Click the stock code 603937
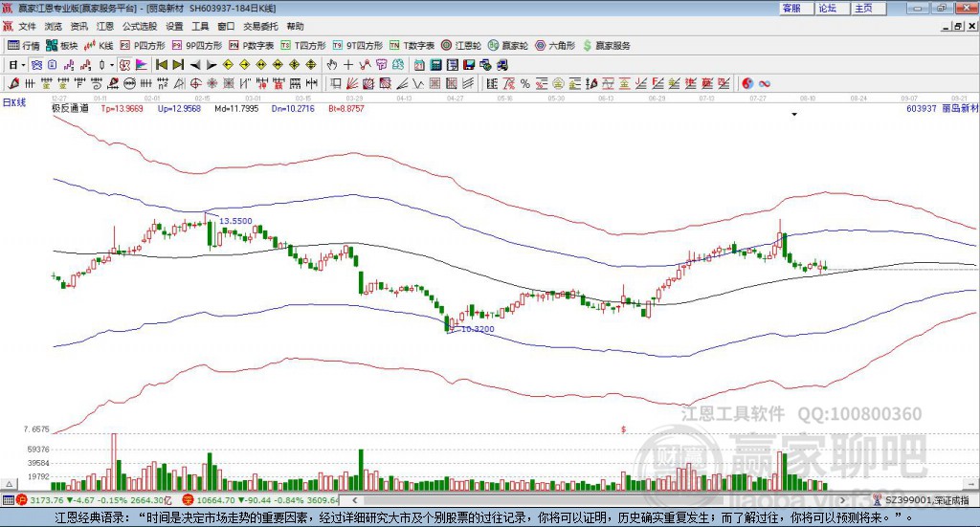This screenshot has width=980, height=527. (922, 108)
